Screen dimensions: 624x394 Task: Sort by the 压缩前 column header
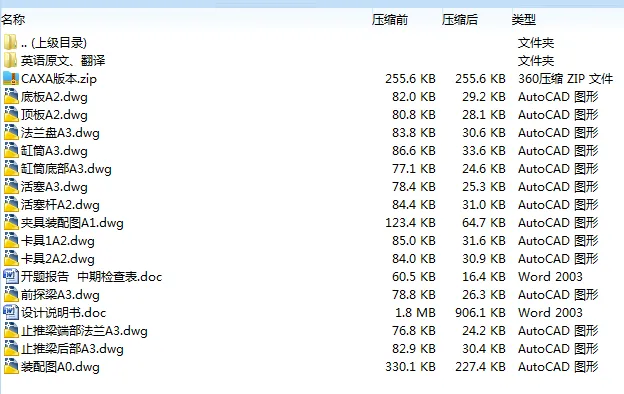pos(390,19)
